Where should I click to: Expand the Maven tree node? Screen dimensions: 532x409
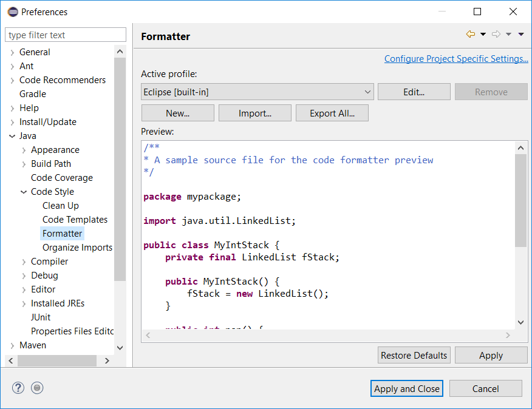[x=12, y=345]
